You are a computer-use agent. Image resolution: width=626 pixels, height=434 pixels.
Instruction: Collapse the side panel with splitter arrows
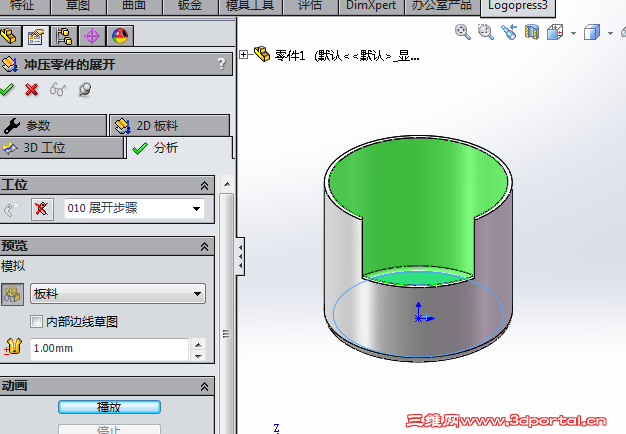click(x=240, y=256)
